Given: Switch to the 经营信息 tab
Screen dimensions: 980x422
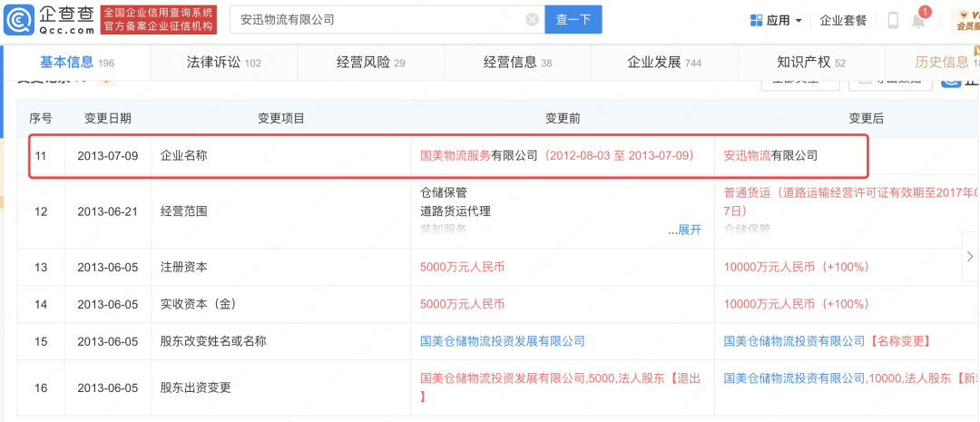Looking at the screenshot, I should click(517, 63).
